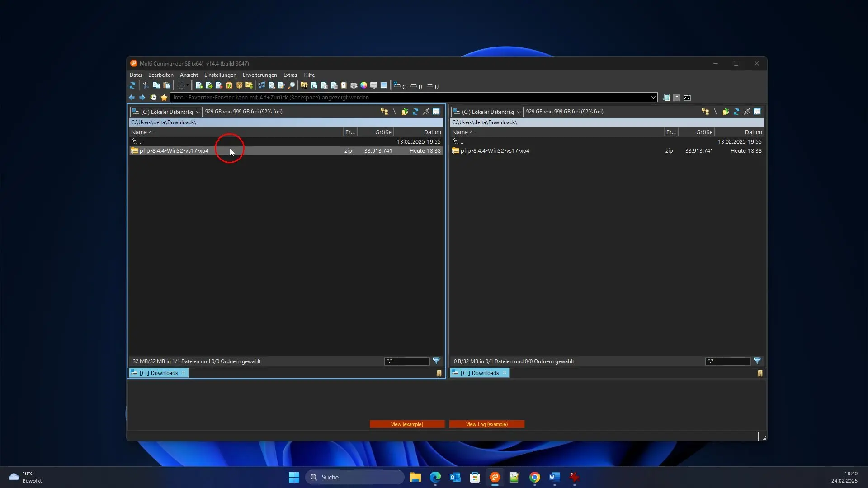Click the Copy icon in toolbar
Viewport: 868px width, 488px height.
click(156, 85)
